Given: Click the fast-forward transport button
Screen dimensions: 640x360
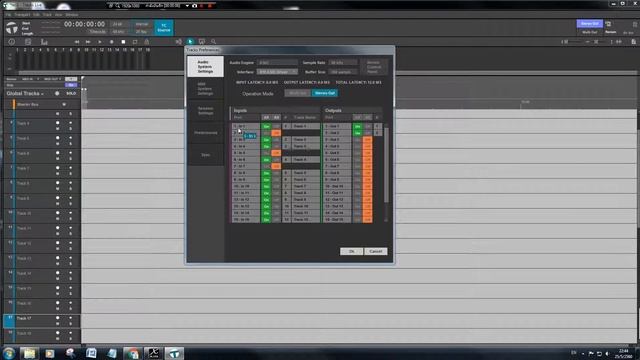Looking at the screenshot, I should (88, 42).
